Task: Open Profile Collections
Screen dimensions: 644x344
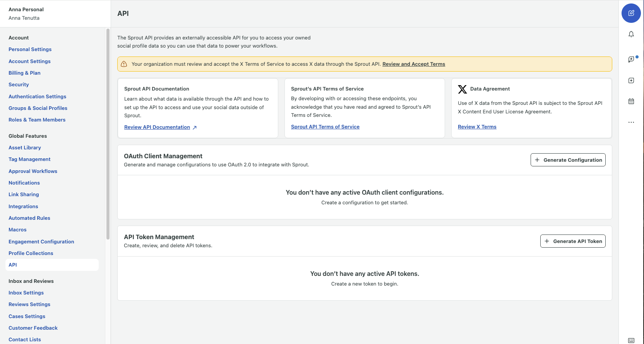Action: [31, 253]
